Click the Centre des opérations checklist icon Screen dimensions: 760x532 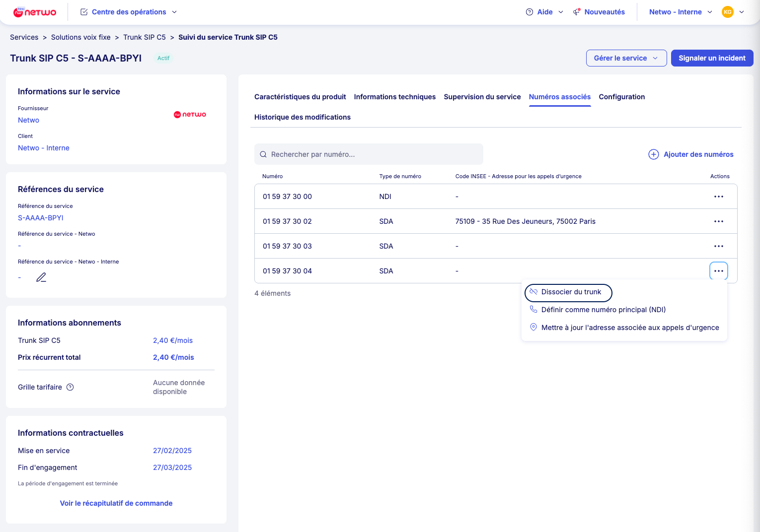(84, 12)
